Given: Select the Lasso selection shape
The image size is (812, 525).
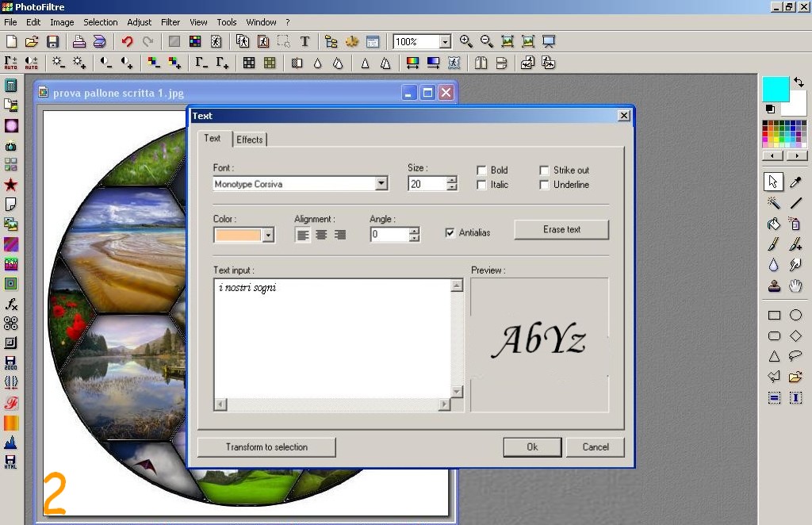Looking at the screenshot, I should point(795,356).
